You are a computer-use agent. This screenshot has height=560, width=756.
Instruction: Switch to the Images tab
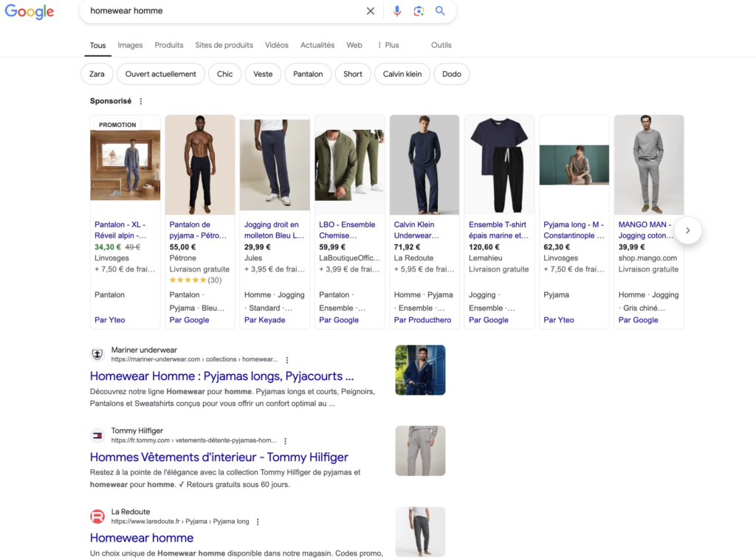click(x=130, y=45)
